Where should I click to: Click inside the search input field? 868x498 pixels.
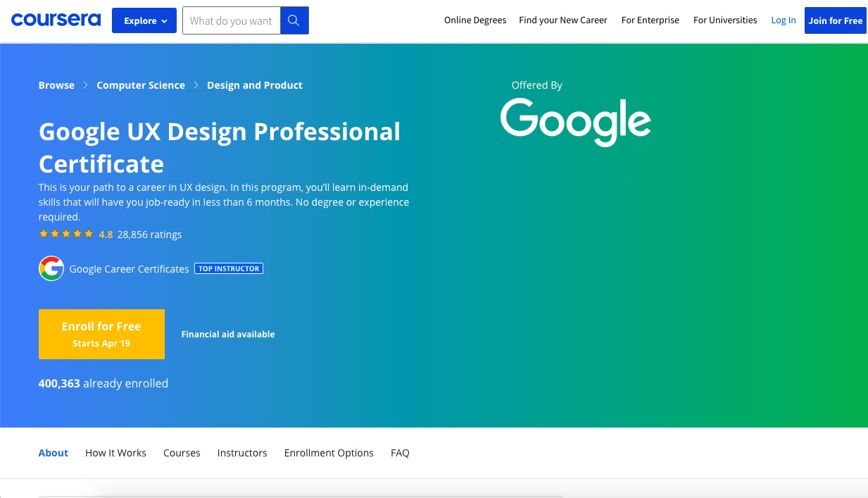pyautogui.click(x=232, y=20)
